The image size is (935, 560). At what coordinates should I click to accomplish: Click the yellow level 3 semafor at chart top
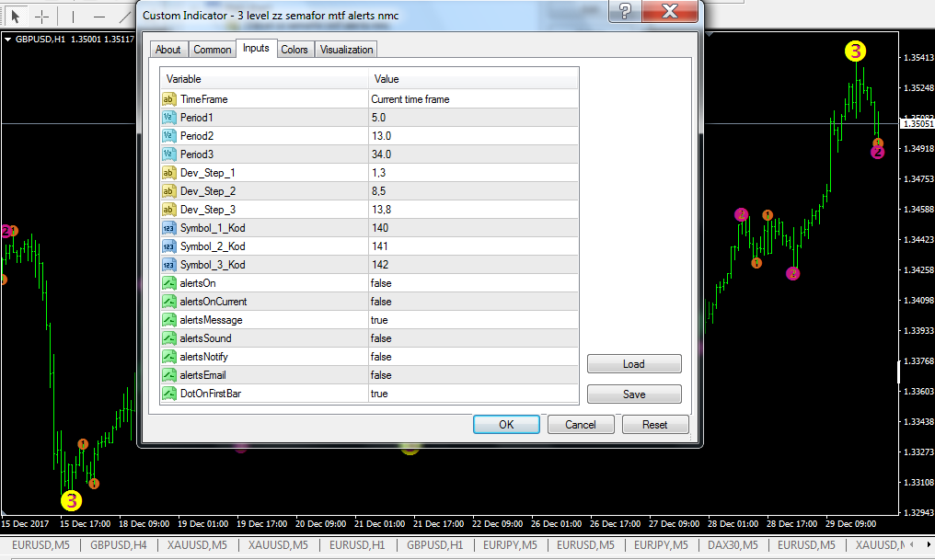(855, 51)
